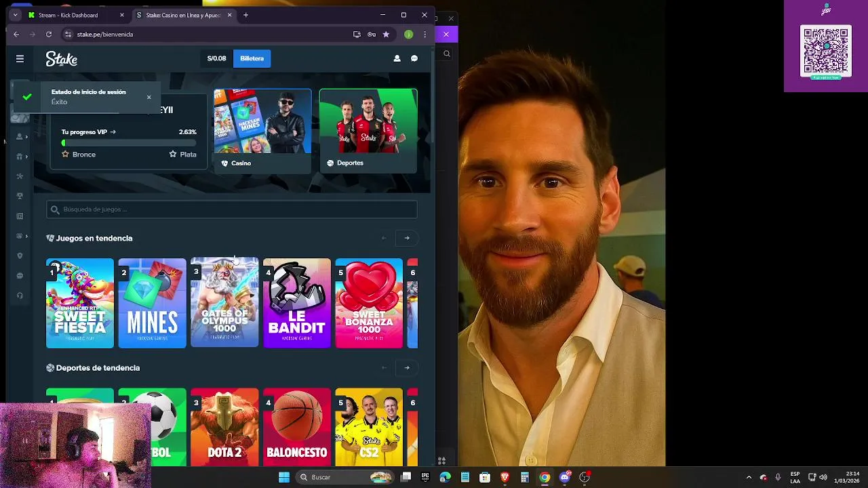Open the Deportes card
Image resolution: width=868 pixels, height=488 pixels.
(x=368, y=130)
